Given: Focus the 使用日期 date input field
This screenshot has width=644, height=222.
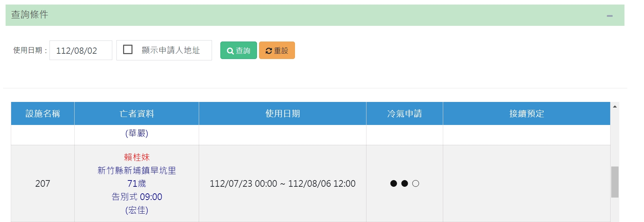Looking at the screenshot, I should coord(81,50).
